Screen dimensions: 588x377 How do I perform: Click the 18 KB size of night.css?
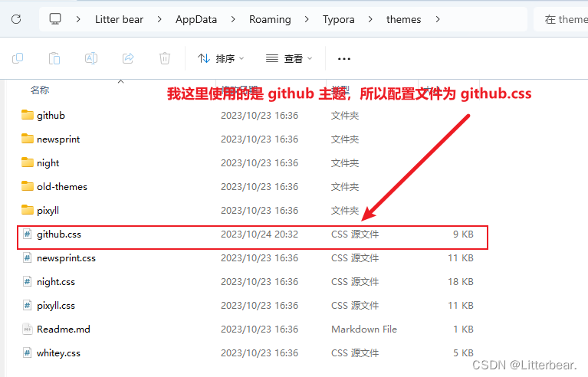[461, 281]
